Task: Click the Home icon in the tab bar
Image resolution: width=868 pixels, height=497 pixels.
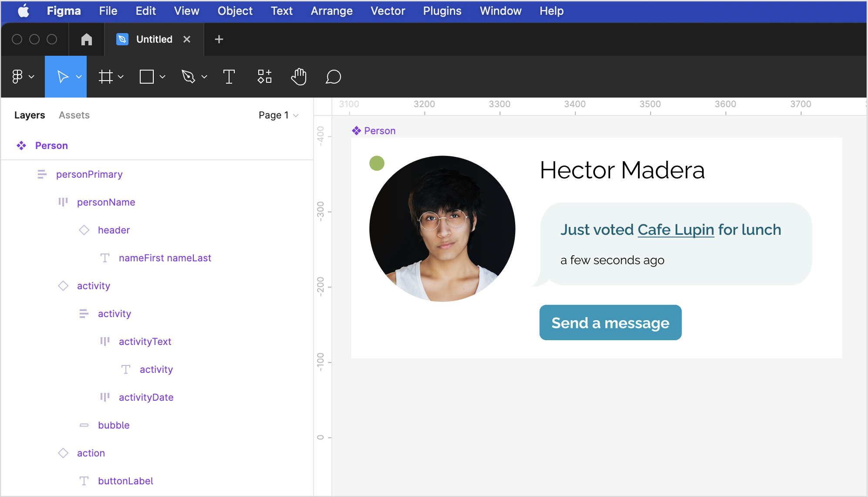Action: coord(86,39)
